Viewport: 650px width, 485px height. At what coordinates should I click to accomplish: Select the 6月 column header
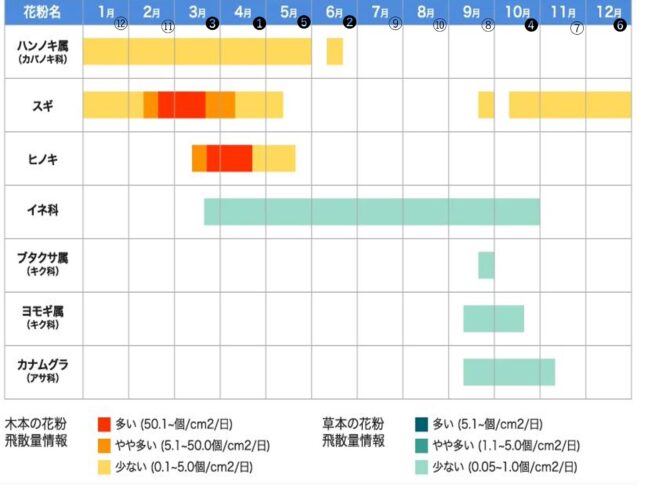point(335,12)
